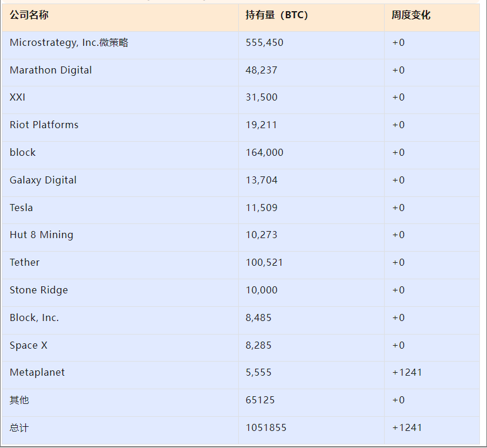Select the holdings value 10,273

[x=261, y=235]
